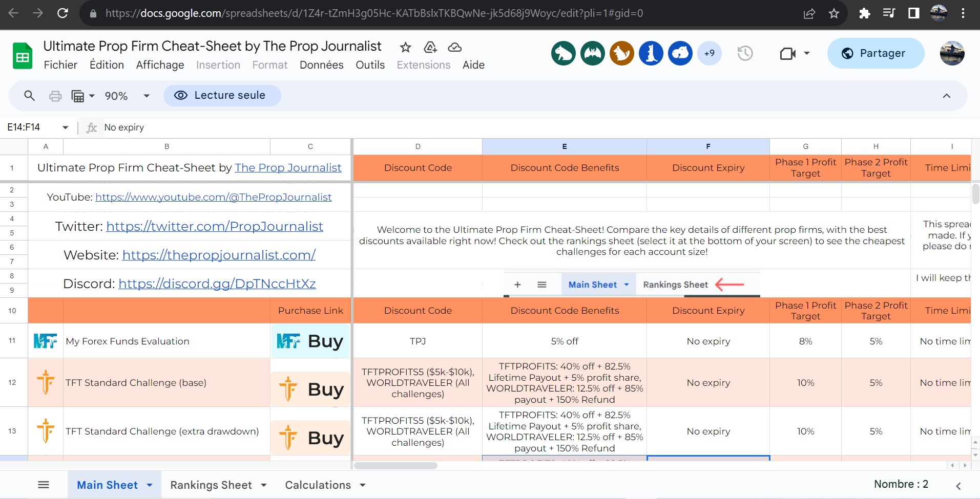
Task: Open the version history clock icon
Action: click(x=745, y=53)
